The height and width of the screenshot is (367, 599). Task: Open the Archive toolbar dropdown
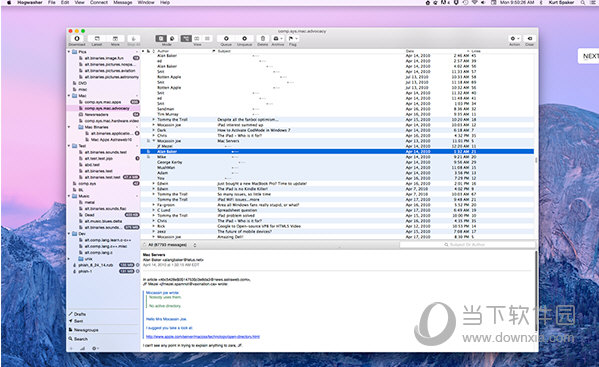point(278,39)
